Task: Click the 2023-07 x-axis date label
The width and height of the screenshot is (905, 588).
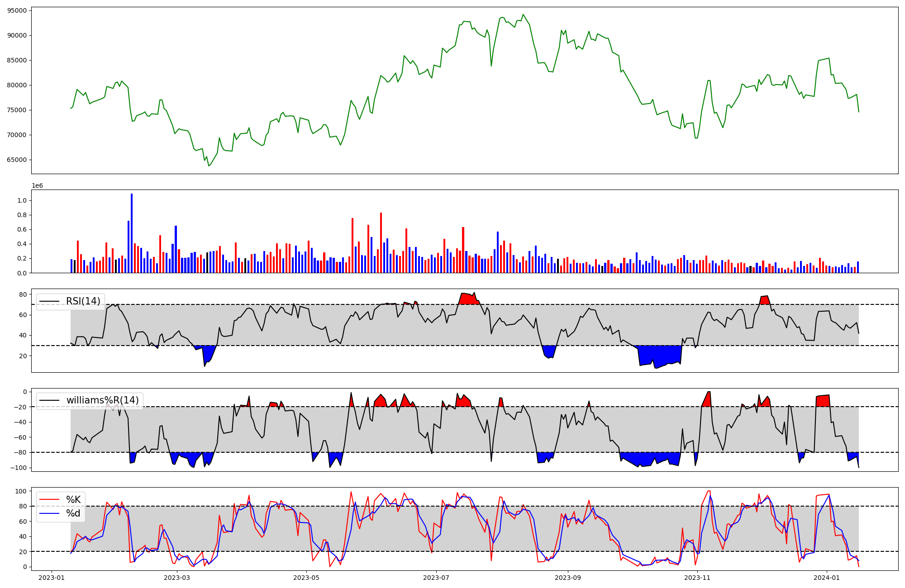Action: point(436,578)
